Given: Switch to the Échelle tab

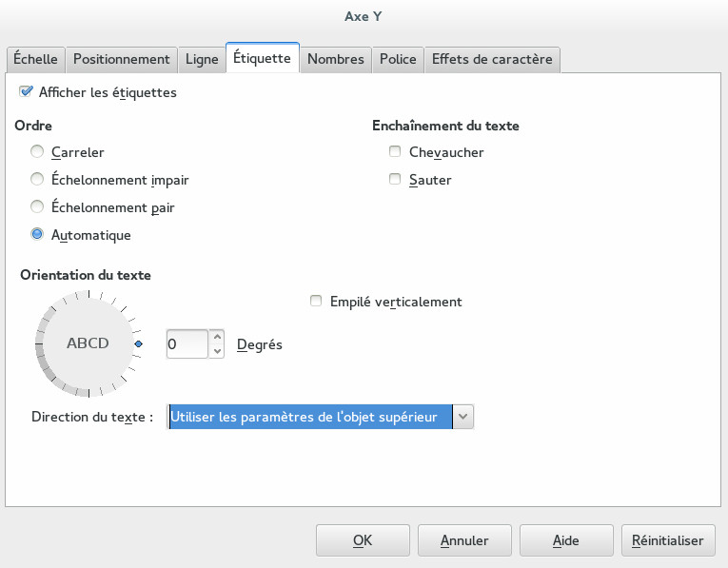Looking at the screenshot, I should tap(36, 59).
